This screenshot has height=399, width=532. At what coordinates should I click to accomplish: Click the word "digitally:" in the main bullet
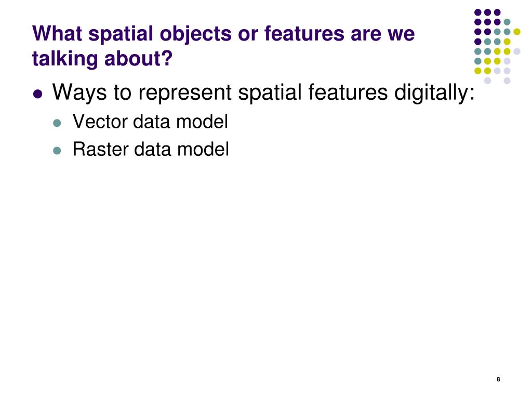coord(434,92)
